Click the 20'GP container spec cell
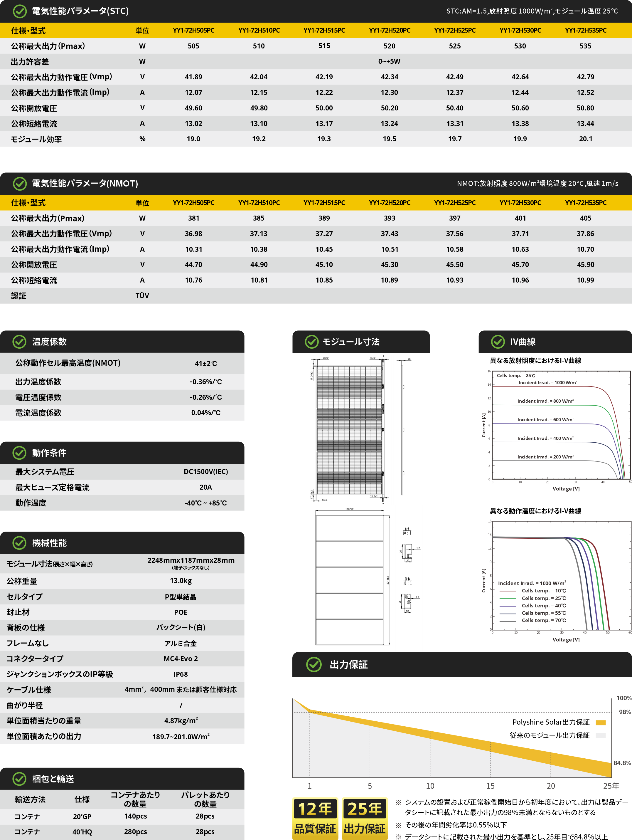The height and width of the screenshot is (840, 632). tap(82, 817)
